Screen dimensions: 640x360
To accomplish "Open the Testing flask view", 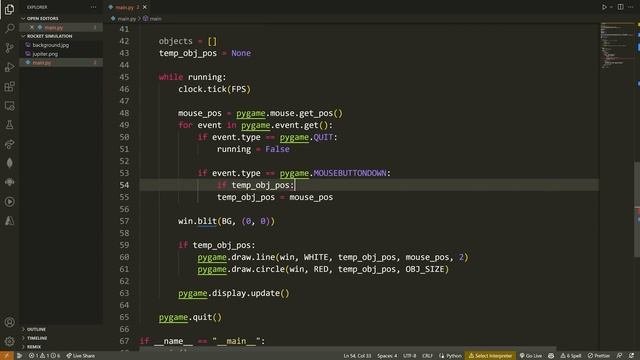I will click(x=9, y=125).
